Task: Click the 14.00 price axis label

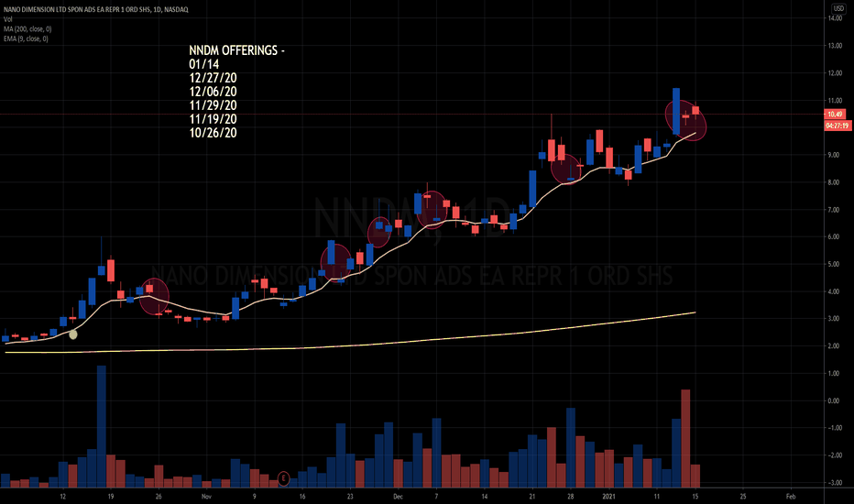Action: pos(835,18)
